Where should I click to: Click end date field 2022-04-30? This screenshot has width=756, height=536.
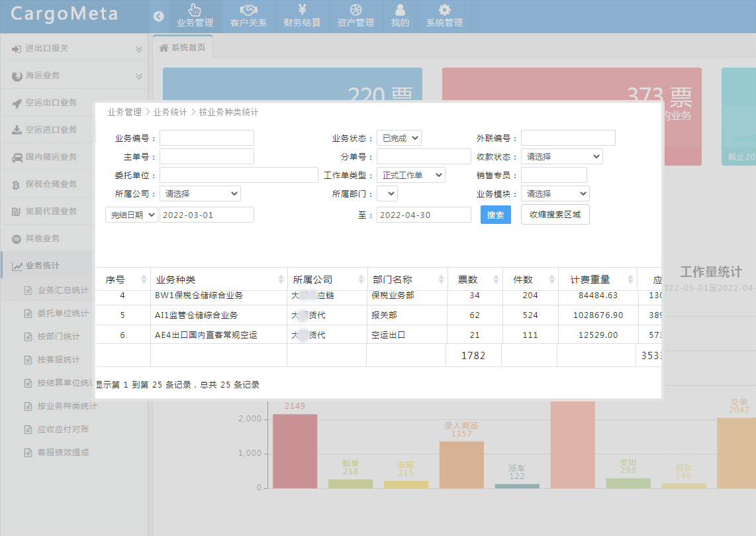(x=424, y=215)
